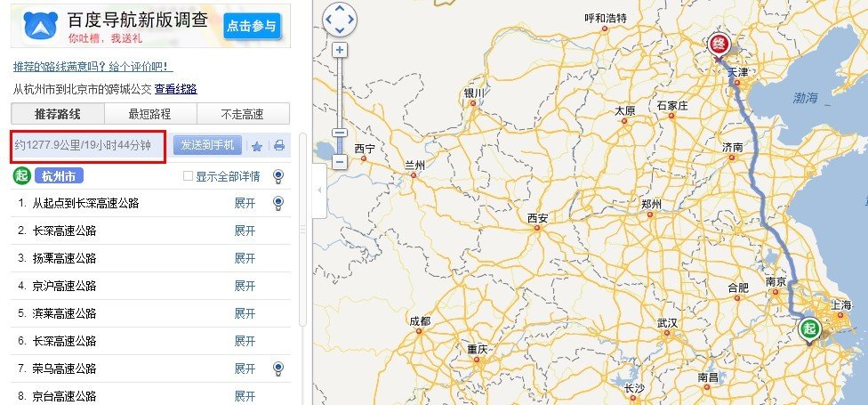The image size is (868, 405).
Task: Click the 石家庄 city label on map
Action: coord(672,105)
